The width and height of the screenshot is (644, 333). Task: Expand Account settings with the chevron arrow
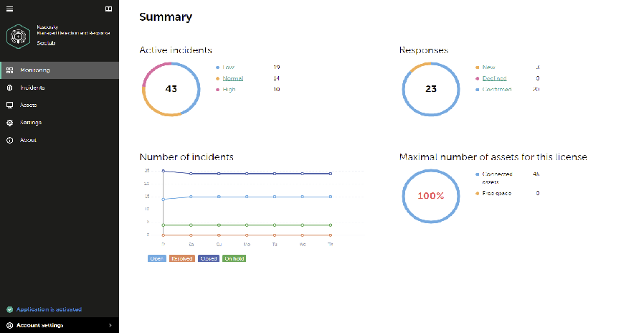click(x=110, y=325)
